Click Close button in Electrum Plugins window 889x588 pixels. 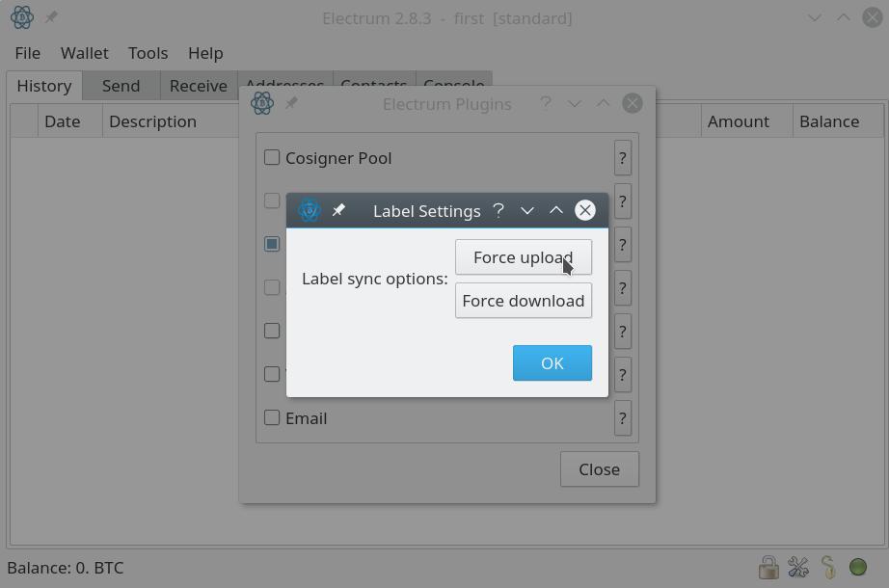tap(600, 469)
